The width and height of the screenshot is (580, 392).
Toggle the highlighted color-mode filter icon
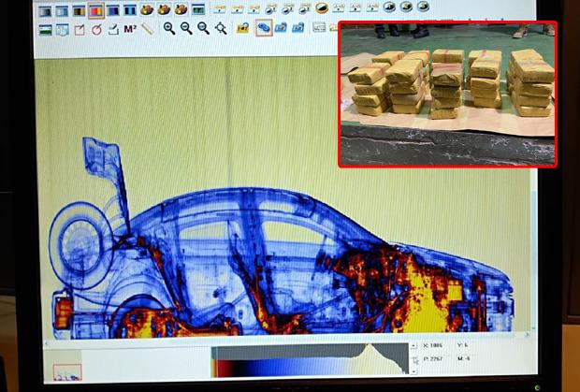click(x=95, y=11)
